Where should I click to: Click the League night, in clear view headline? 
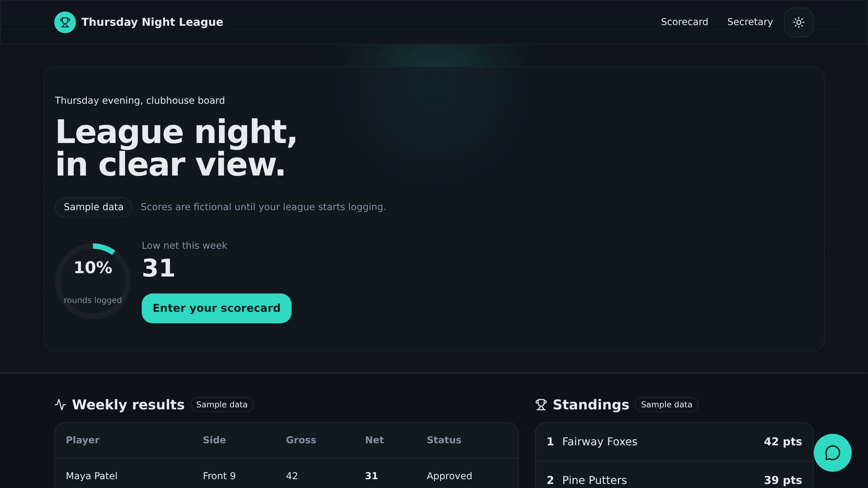point(176,148)
